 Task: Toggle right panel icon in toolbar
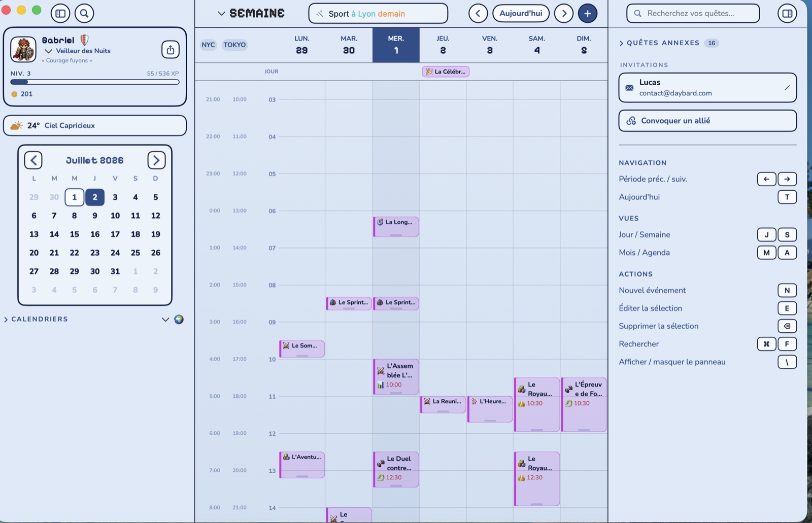tap(787, 13)
